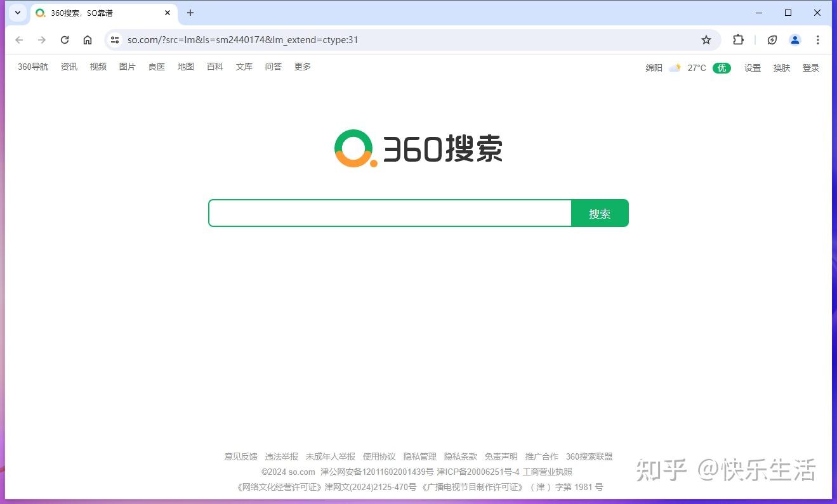Open 360搜索联盟 footer link
Viewport: 837px width, 504px height.
point(590,456)
